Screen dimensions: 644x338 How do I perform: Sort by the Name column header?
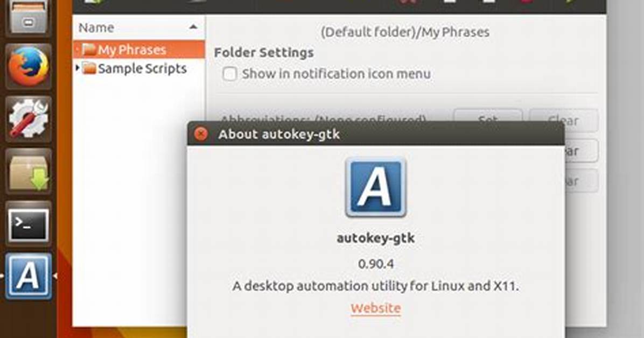point(138,27)
